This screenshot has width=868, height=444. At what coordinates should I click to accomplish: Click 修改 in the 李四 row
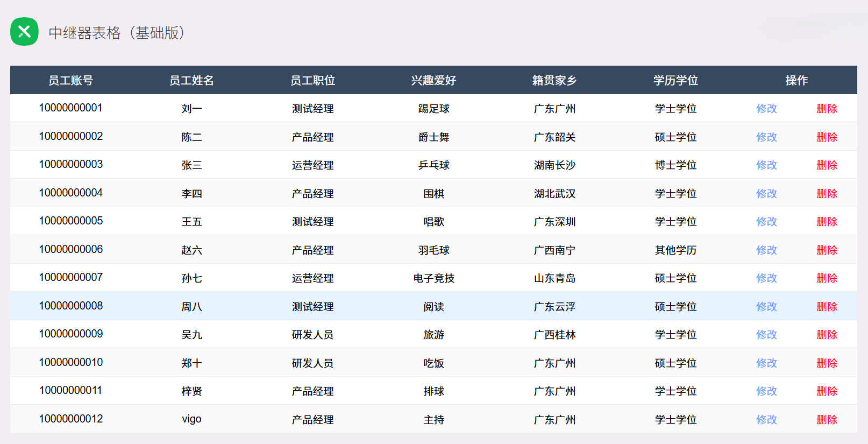coord(766,194)
